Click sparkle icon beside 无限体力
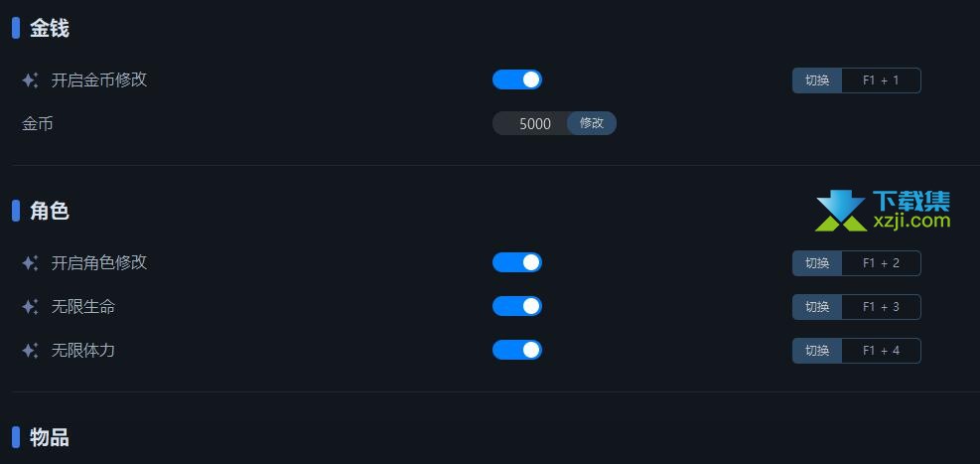 click(x=30, y=350)
